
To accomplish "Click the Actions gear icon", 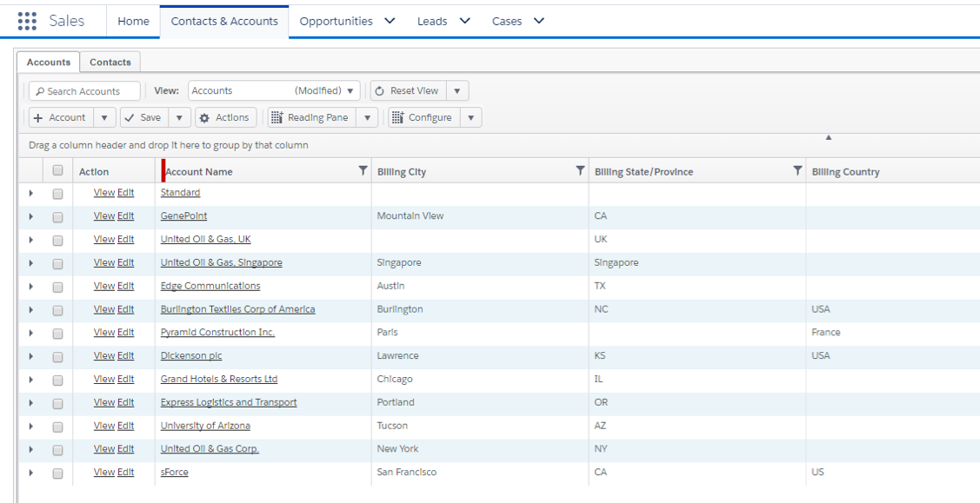I will coord(204,117).
